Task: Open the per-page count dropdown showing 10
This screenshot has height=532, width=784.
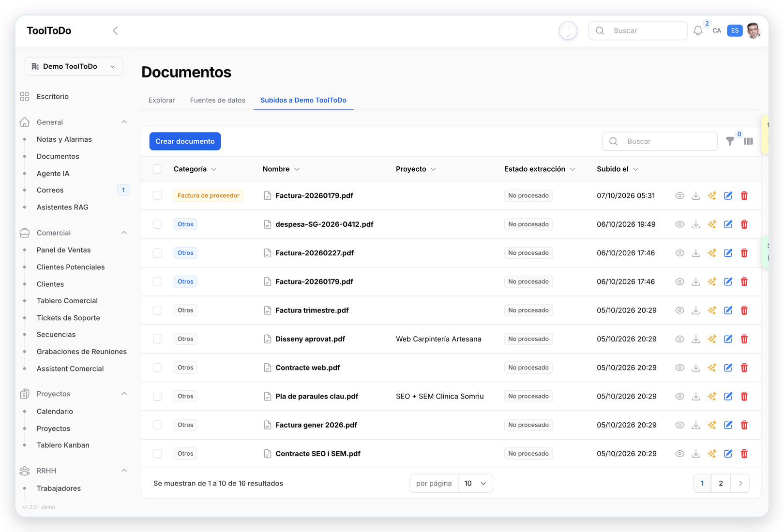Action: 475,484
